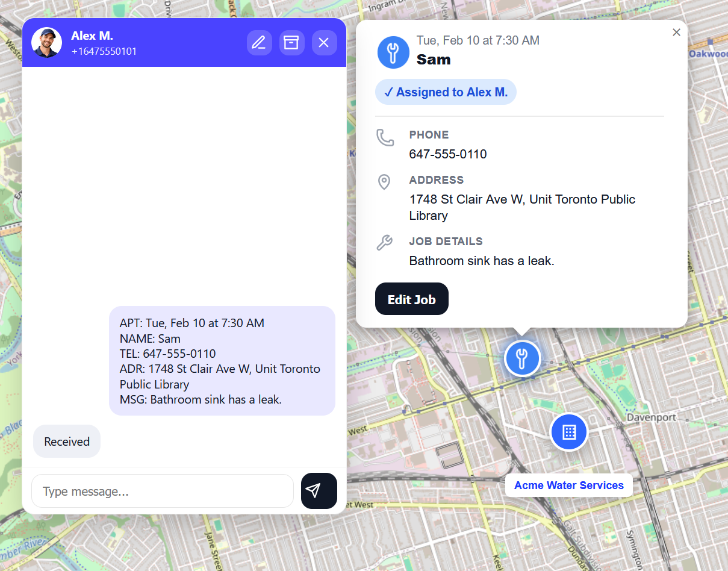Click the Received status chip
728x571 pixels.
(66, 441)
